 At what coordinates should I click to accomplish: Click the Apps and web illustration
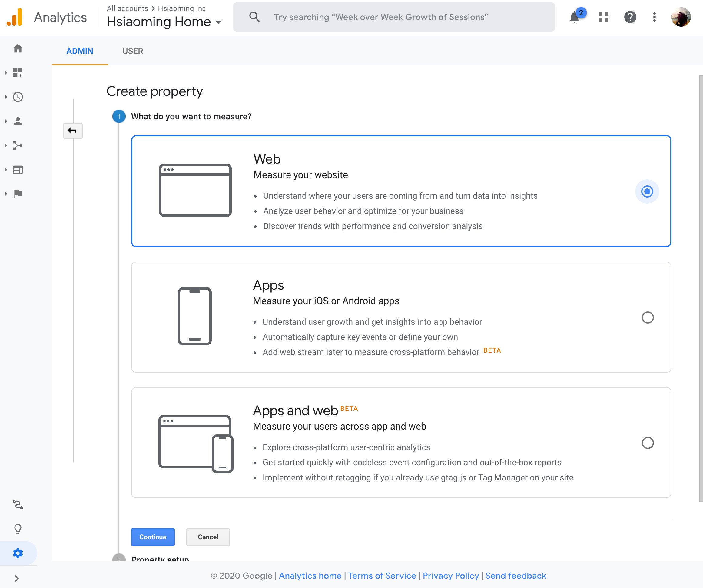[x=195, y=444]
